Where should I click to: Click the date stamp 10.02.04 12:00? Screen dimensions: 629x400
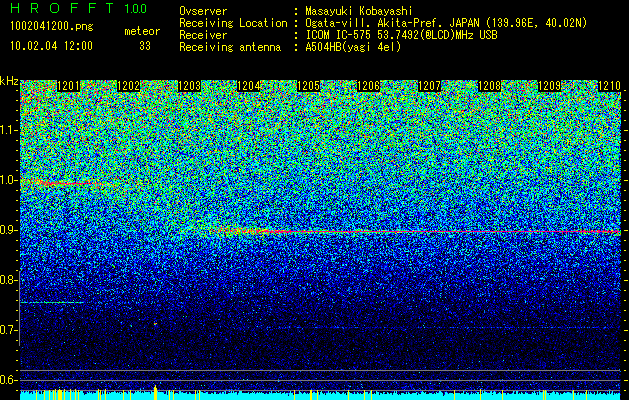[x=51, y=46]
